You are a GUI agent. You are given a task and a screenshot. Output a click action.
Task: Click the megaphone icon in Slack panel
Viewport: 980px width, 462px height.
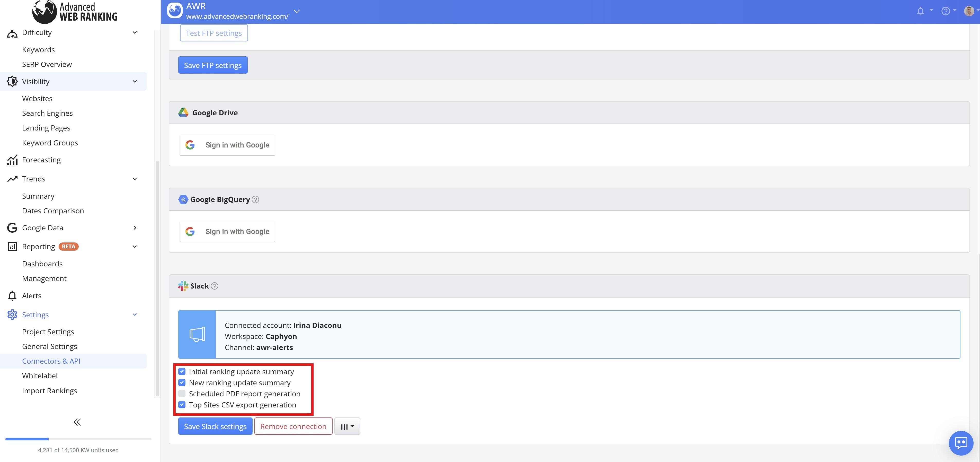pos(197,334)
